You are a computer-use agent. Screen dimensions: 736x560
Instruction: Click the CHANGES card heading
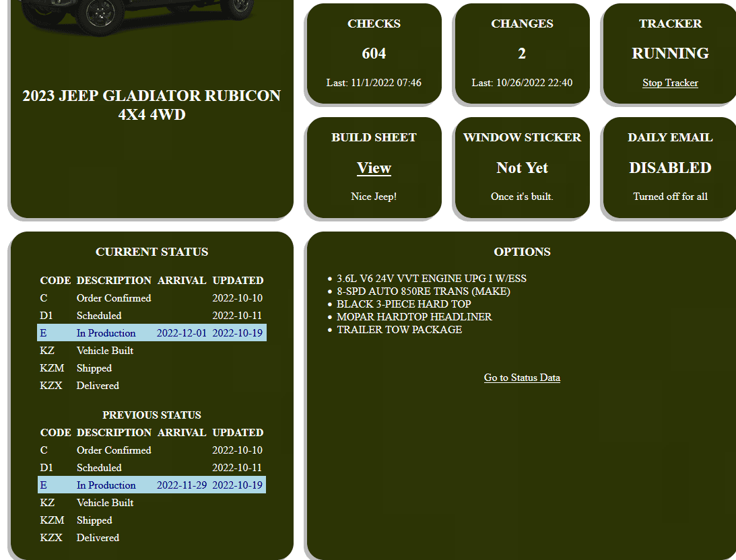(522, 24)
